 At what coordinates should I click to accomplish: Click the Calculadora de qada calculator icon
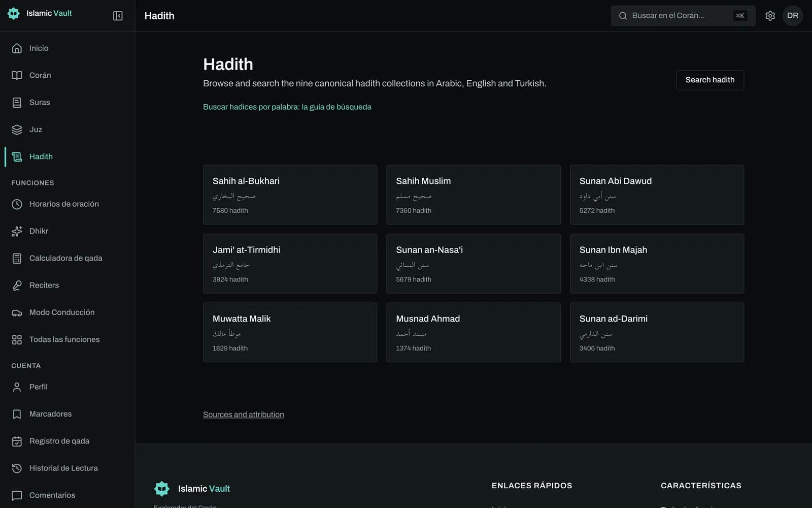click(17, 258)
